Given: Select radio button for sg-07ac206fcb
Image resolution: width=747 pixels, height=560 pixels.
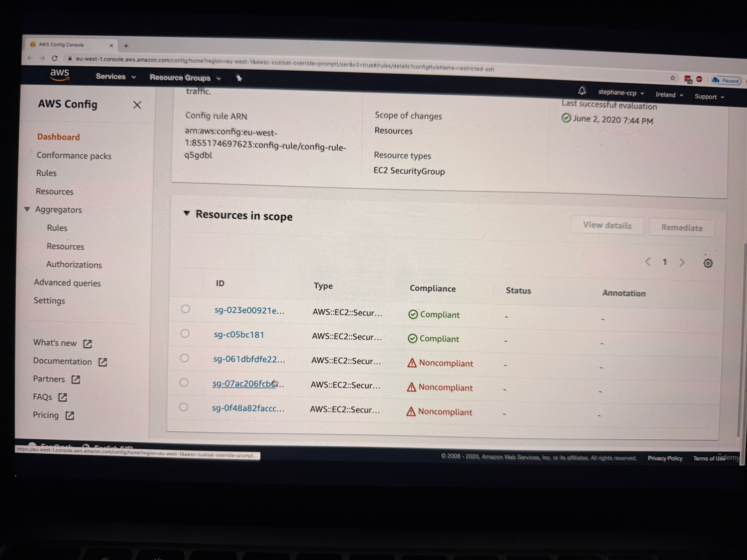Looking at the screenshot, I should click(184, 382).
